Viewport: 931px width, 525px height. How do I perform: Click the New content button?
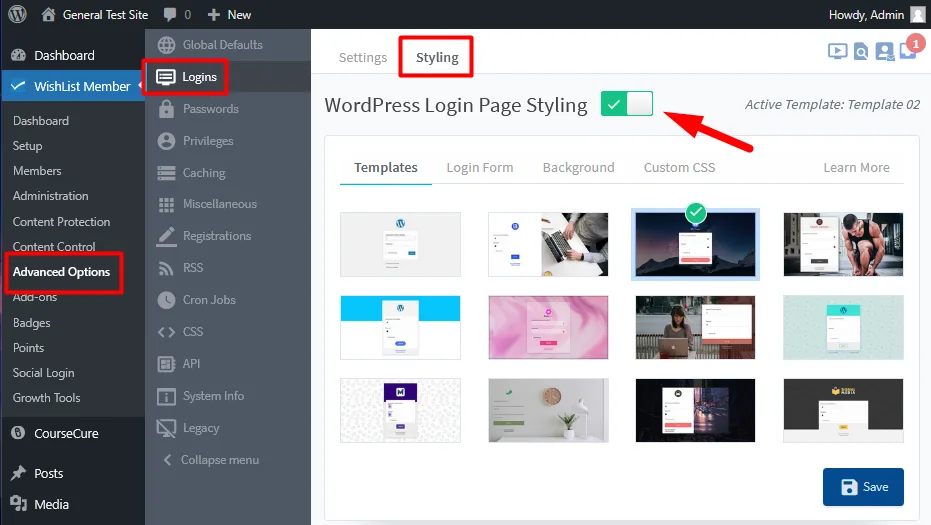[x=229, y=14]
